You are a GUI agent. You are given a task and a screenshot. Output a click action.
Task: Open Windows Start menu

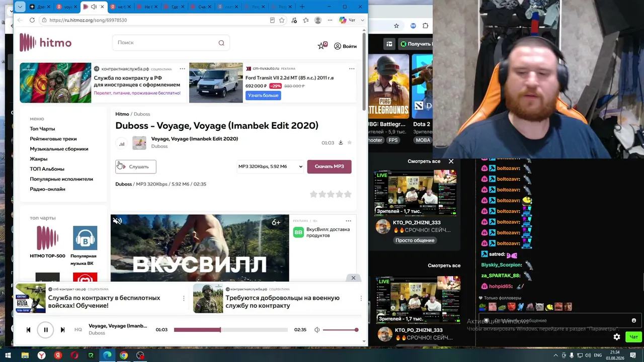click(8, 355)
